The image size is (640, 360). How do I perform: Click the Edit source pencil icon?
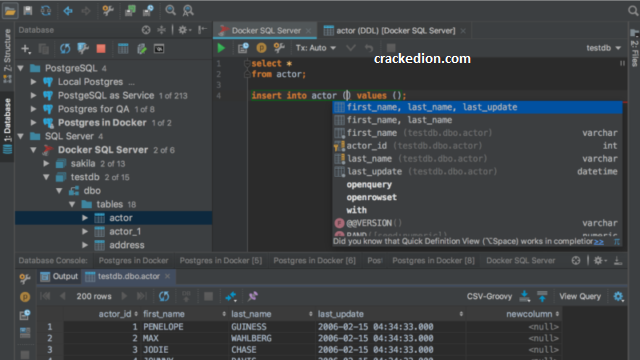pyautogui.click(x=141, y=49)
